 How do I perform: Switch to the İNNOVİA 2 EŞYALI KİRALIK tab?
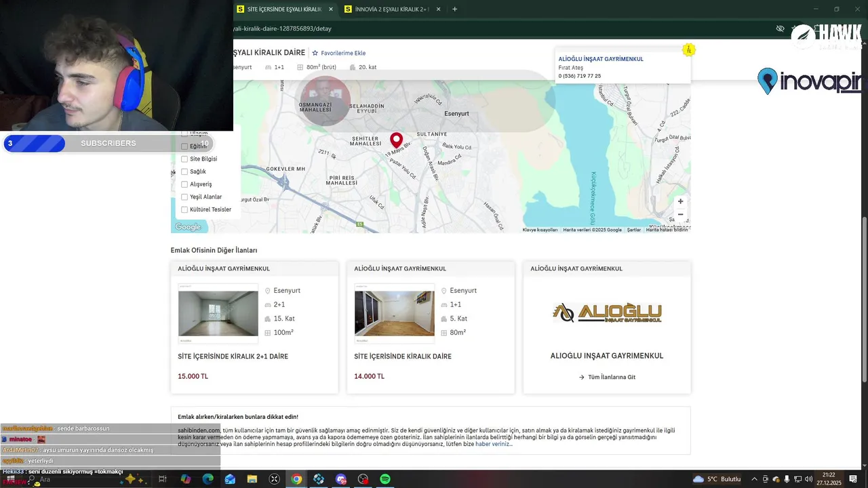(x=392, y=9)
